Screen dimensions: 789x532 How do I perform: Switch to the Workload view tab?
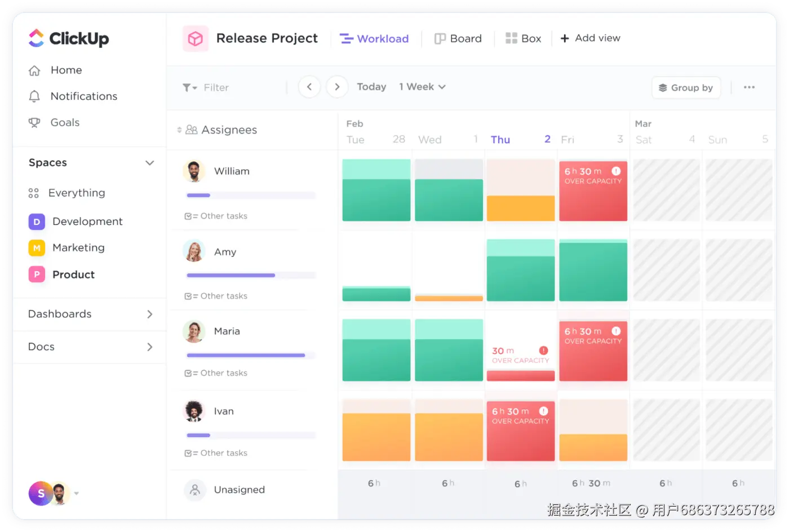[374, 38]
